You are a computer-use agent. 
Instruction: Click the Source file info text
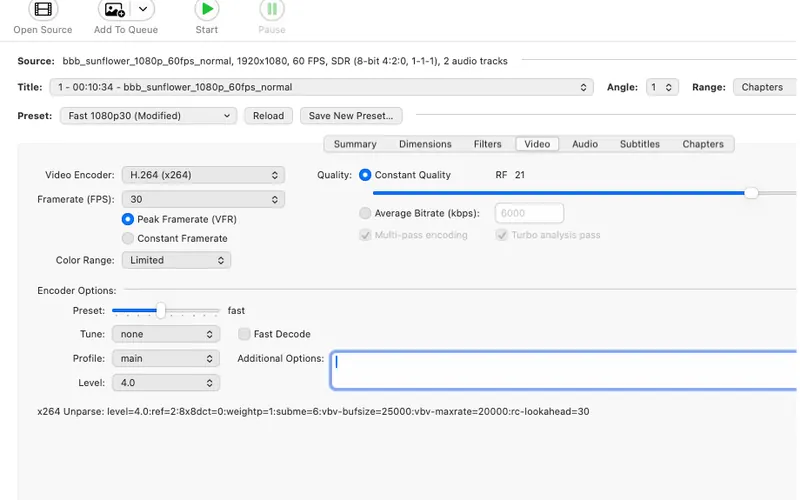pyautogui.click(x=285, y=61)
